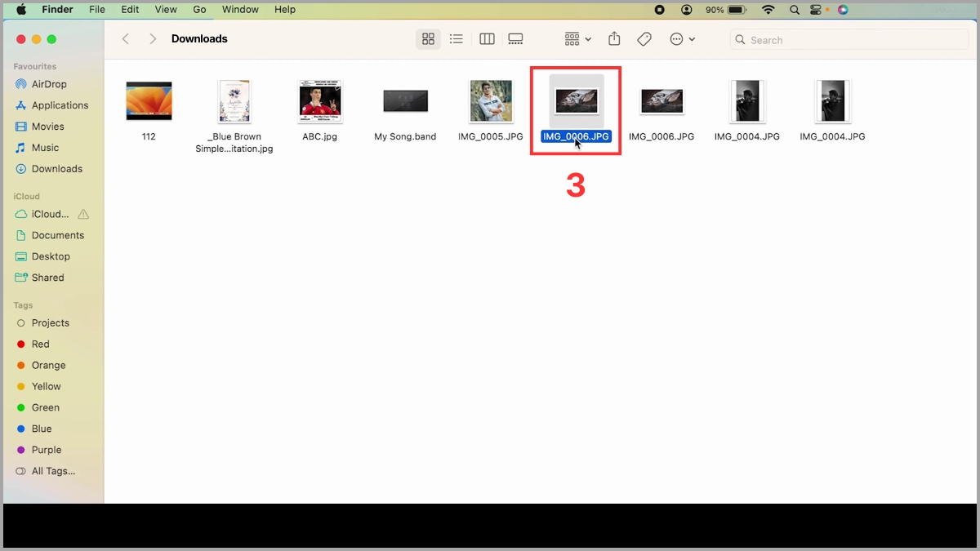Click the Search field
Image resolution: width=980 pixels, height=551 pixels.
coord(849,39)
